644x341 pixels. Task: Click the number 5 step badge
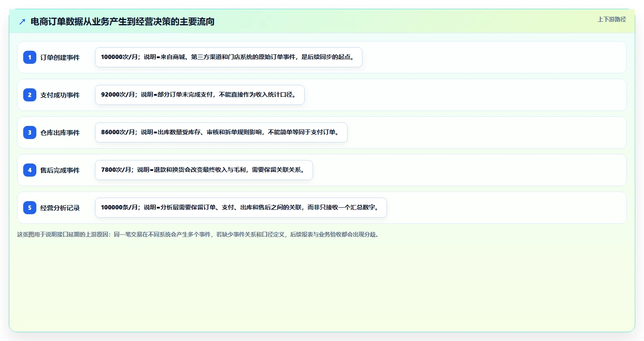click(x=30, y=208)
